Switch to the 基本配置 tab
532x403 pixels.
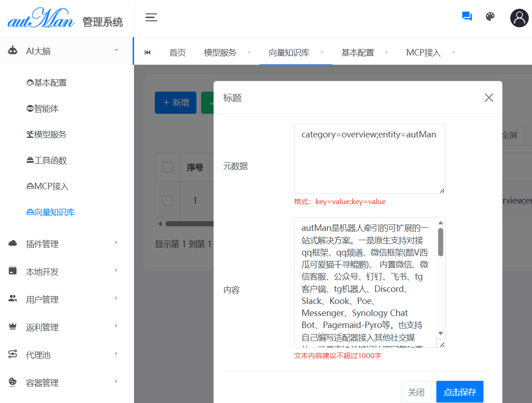(357, 53)
